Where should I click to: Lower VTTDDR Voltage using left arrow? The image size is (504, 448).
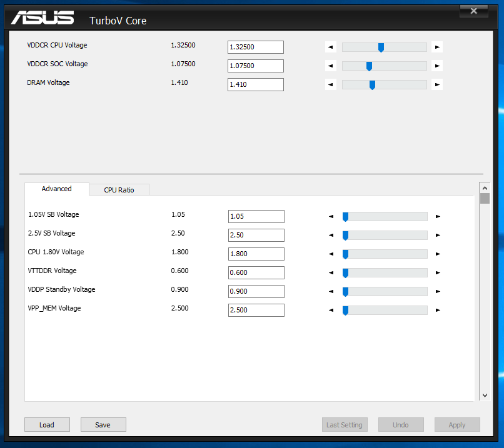click(331, 272)
